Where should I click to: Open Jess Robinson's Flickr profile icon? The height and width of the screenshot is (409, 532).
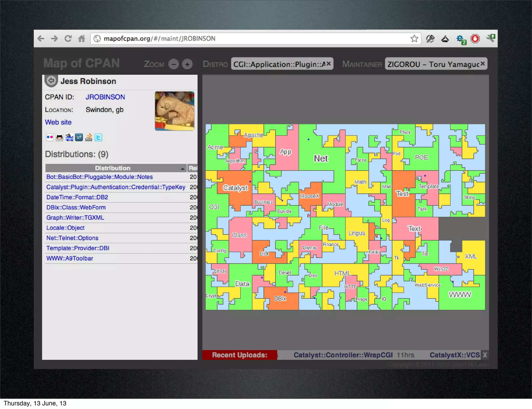click(x=50, y=137)
